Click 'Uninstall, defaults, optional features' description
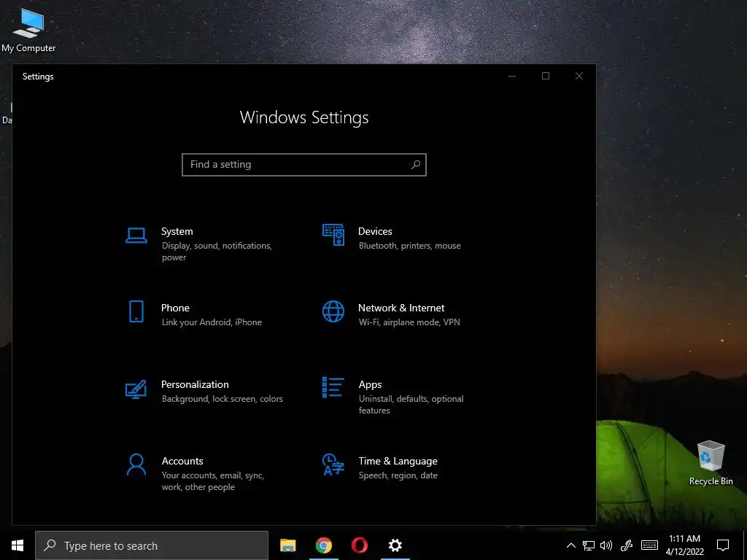The image size is (747, 560). coord(411,404)
